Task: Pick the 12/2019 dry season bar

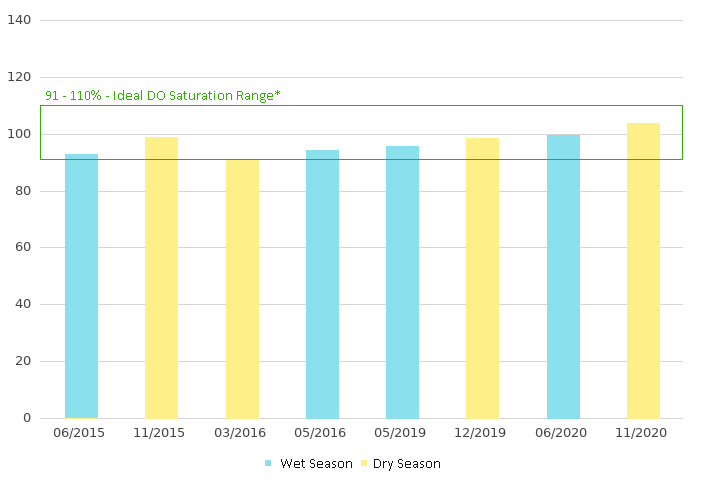Action: point(482,278)
